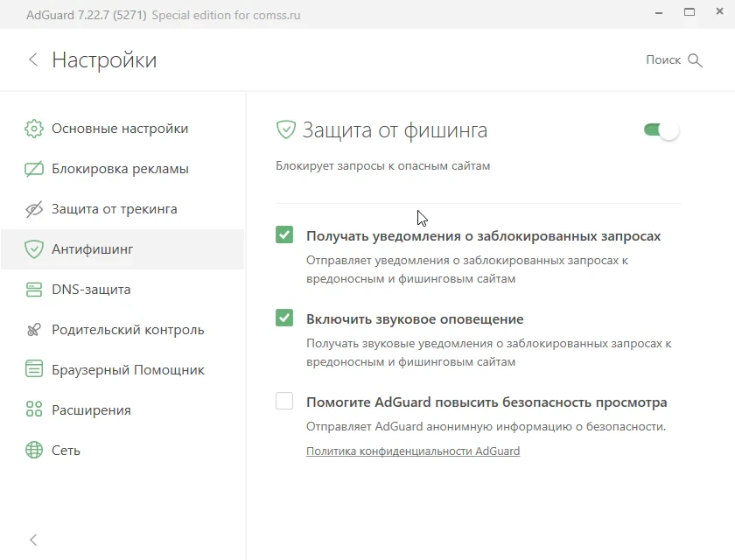This screenshot has height=560, width=735.
Task: Check Помогите AdGuard повысить безопасность просмотра
Action: point(284,401)
